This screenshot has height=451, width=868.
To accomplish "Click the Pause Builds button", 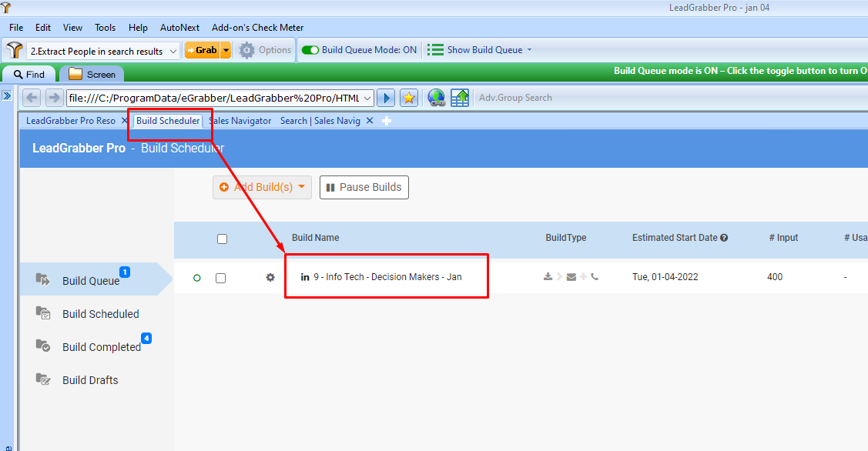I will click(x=364, y=187).
